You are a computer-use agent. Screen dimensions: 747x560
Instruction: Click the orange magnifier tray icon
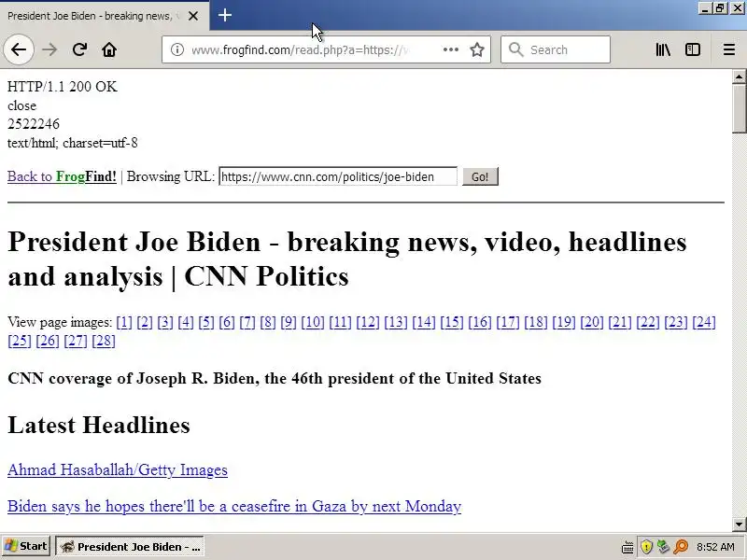[x=682, y=547]
